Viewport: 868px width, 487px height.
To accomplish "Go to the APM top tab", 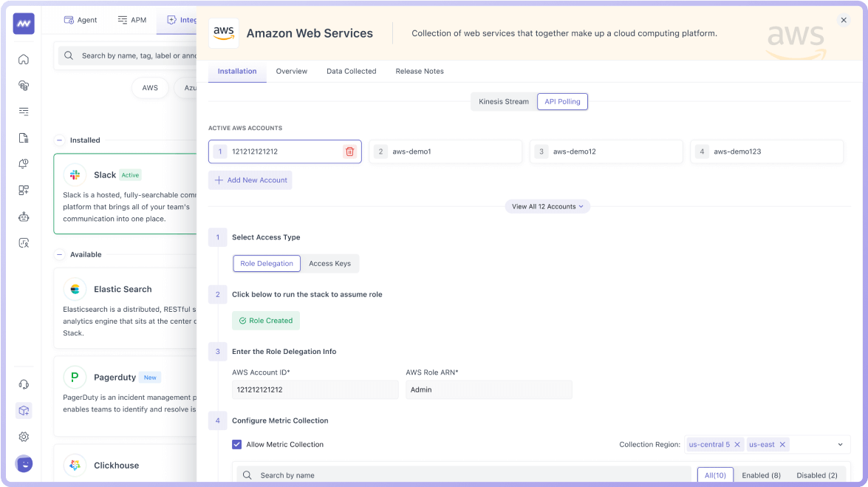I will click(132, 20).
